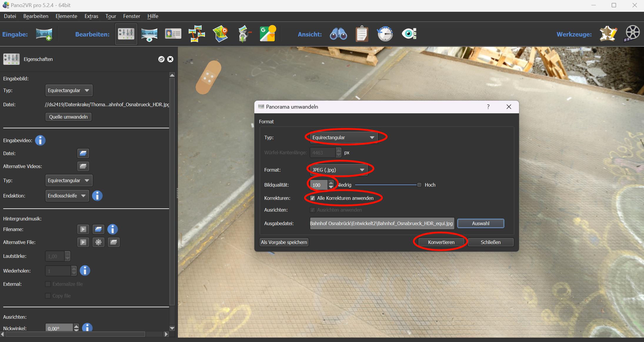Click the Ausgabedatei path field

(382, 223)
